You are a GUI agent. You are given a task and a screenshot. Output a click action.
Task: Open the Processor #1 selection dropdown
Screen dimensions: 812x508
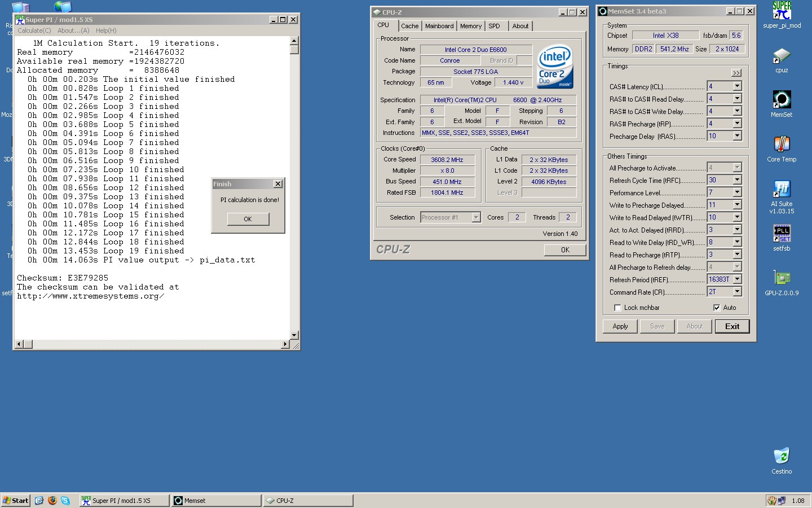coord(476,217)
